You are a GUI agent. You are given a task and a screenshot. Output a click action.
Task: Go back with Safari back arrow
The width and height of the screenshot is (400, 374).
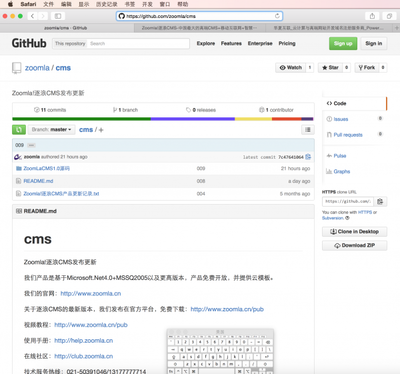pyautogui.click(x=32, y=16)
